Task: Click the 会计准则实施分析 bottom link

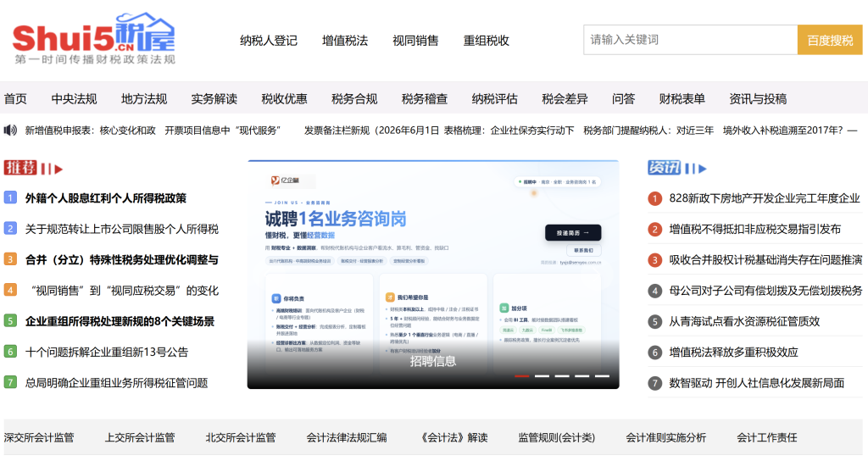Action: point(666,438)
